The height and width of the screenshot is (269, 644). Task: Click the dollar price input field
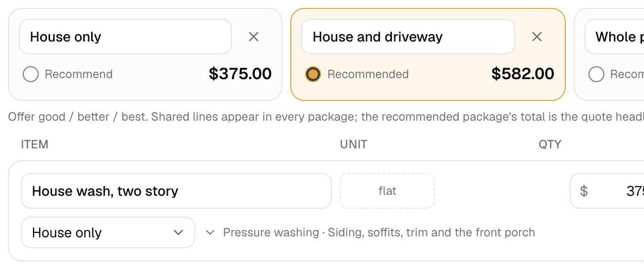pyautogui.click(x=607, y=191)
